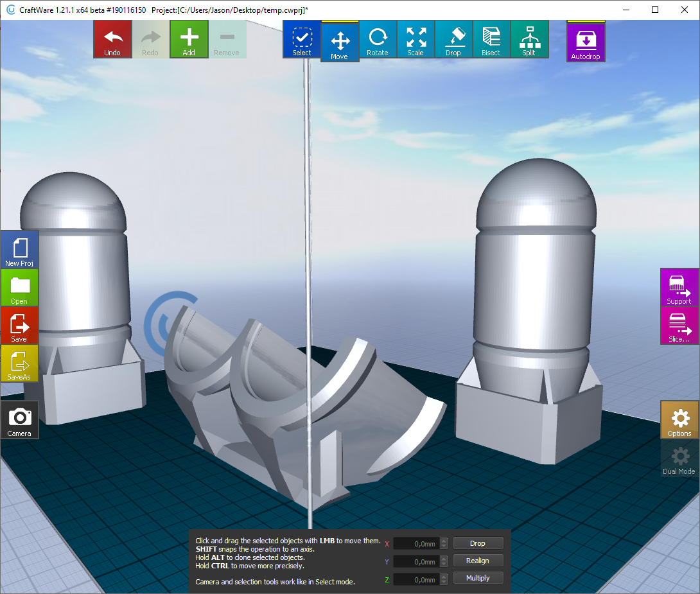
Task: Maximize the CraftWare window
Action: coord(655,10)
